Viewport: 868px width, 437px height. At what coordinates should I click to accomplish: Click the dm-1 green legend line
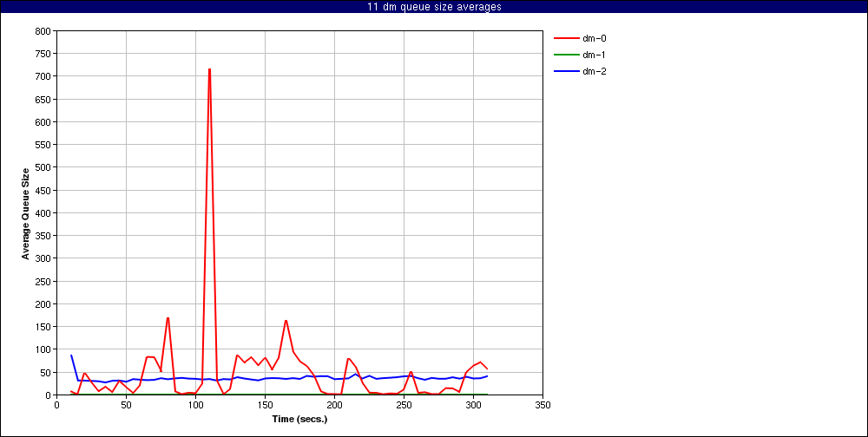pyautogui.click(x=566, y=55)
